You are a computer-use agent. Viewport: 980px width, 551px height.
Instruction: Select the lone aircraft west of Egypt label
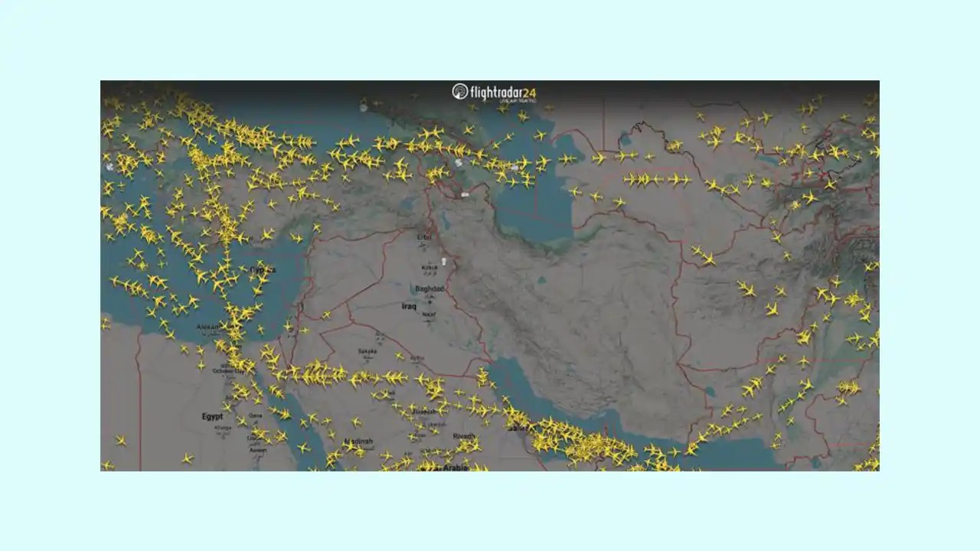click(120, 440)
